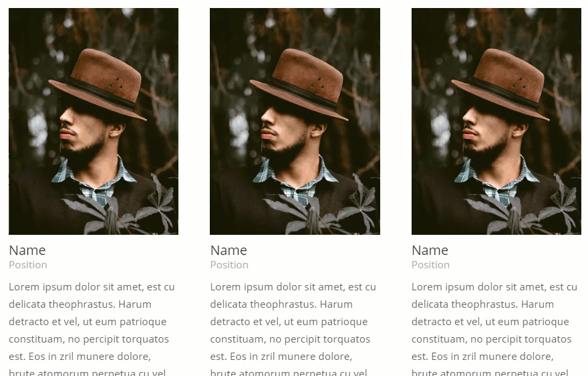
Task: Open the right team member photo
Action: (496, 121)
